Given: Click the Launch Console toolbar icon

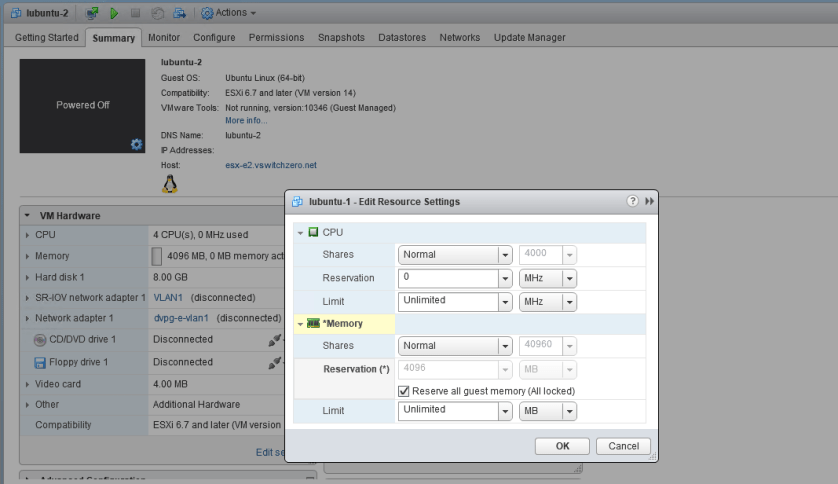Looking at the screenshot, I should [x=92, y=12].
